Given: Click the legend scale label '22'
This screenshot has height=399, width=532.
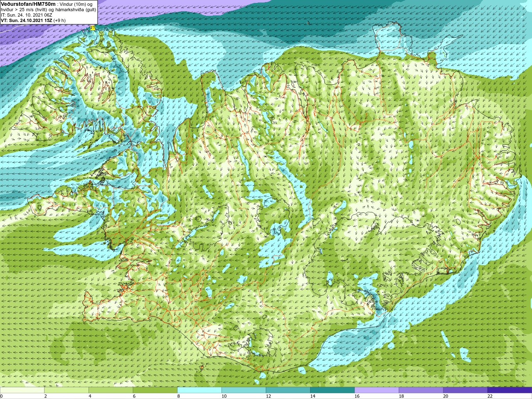Looking at the screenshot, I should (490, 396).
